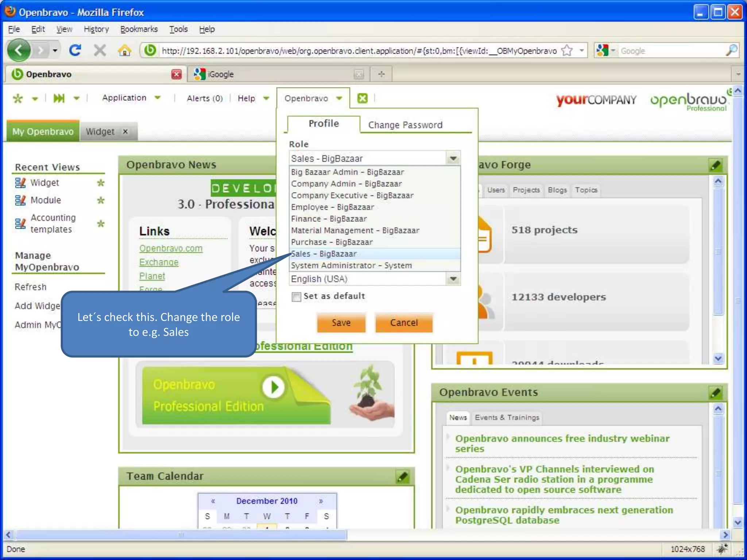Image resolution: width=747 pixels, height=560 pixels.
Task: Click the URL address field
Action: click(359, 51)
